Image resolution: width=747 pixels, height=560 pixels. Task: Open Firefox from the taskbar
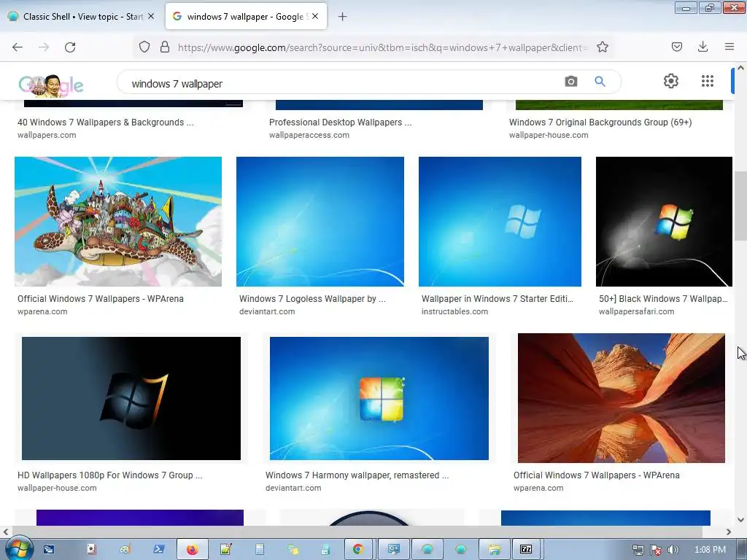pyautogui.click(x=193, y=550)
